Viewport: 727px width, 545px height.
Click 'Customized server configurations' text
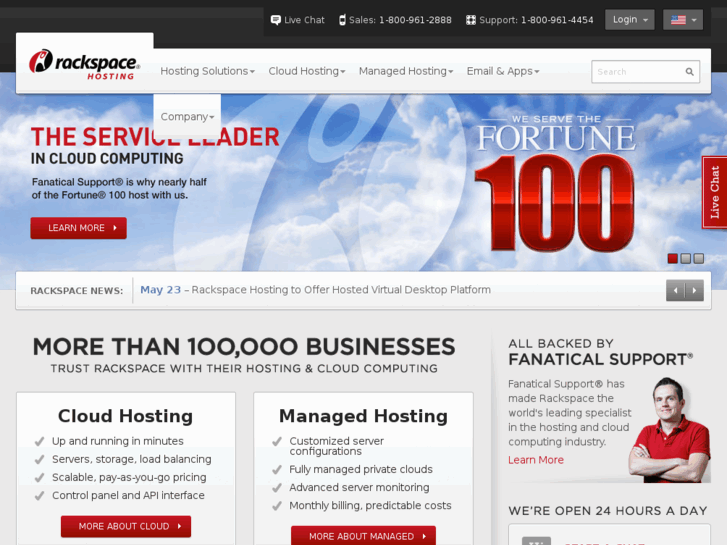[337, 446]
